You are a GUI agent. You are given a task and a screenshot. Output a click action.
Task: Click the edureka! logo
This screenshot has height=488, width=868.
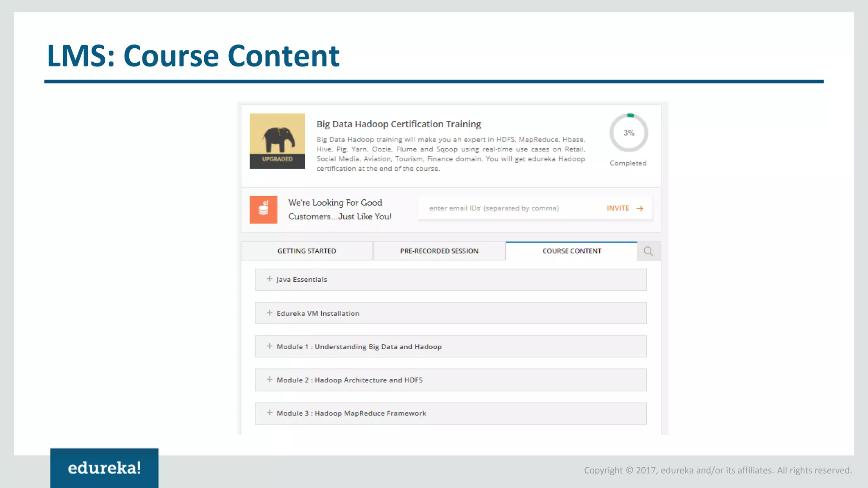(104, 468)
